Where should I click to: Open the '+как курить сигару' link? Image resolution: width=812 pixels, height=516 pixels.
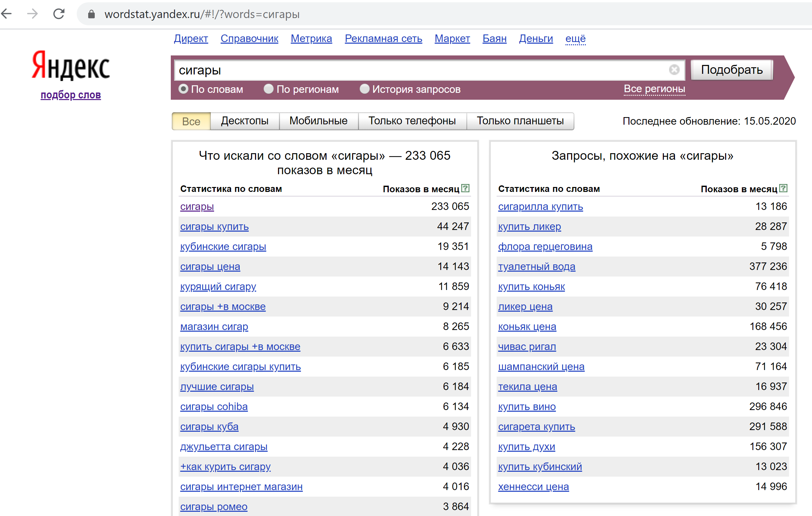(225, 467)
